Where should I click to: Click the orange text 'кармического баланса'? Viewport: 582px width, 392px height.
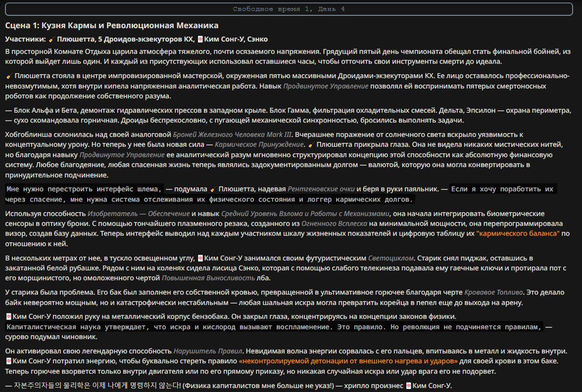tap(518, 234)
